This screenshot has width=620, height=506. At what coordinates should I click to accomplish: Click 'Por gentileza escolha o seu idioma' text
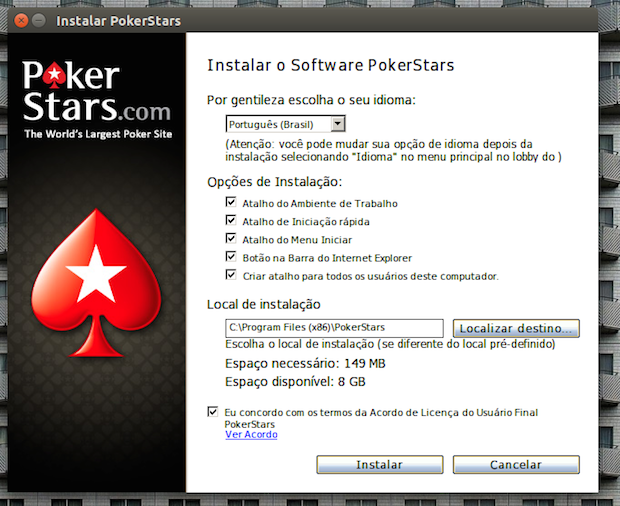click(x=311, y=100)
